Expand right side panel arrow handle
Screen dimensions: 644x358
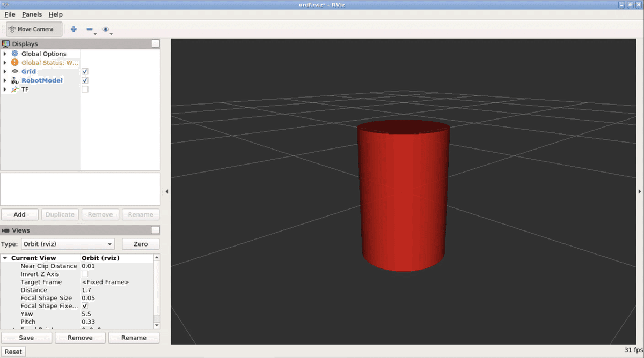(640, 191)
